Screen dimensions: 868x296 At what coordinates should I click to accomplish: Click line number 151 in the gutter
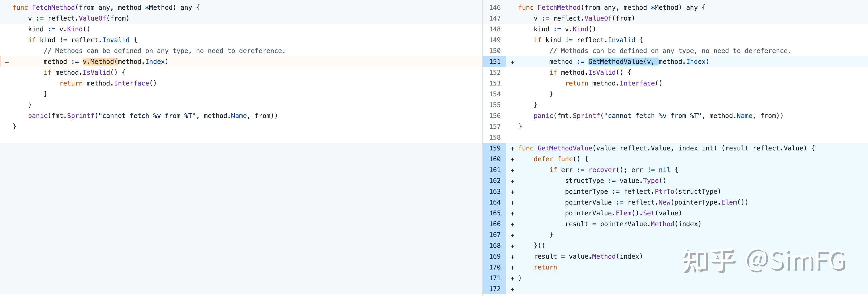coord(495,62)
